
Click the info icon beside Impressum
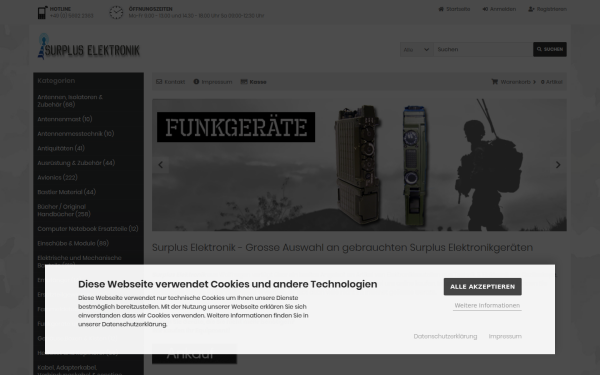(x=196, y=82)
